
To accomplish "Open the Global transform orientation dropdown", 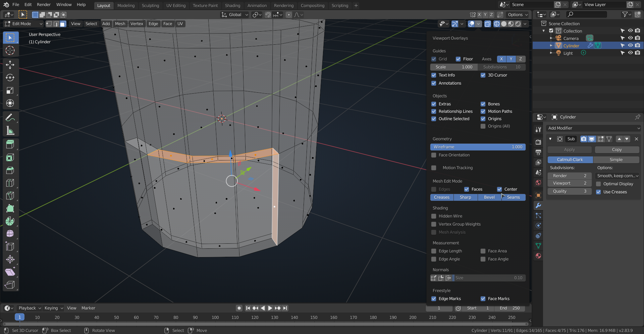I will (x=235, y=15).
